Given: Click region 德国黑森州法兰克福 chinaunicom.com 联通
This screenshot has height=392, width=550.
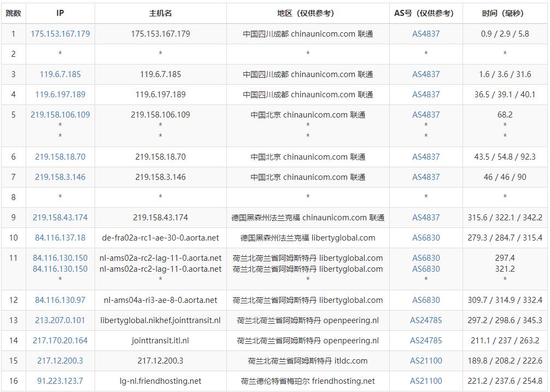Looking at the screenshot, I should coord(308,218).
